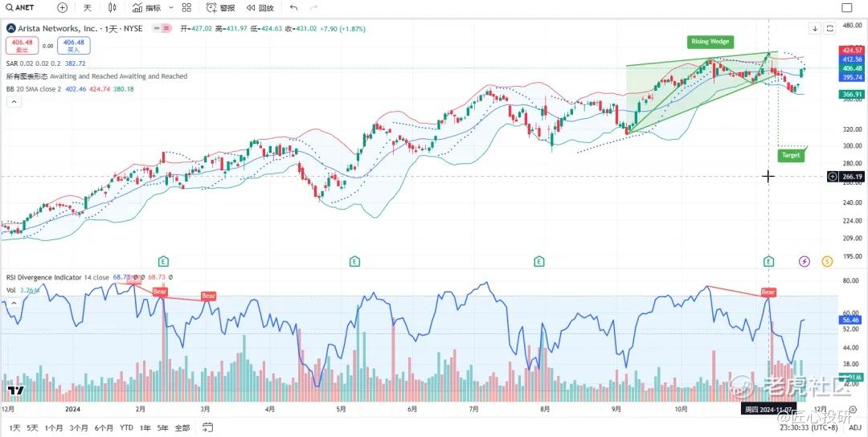The image size is (868, 437).
Task: Start bar replay with 回放 button
Action: pyautogui.click(x=260, y=8)
